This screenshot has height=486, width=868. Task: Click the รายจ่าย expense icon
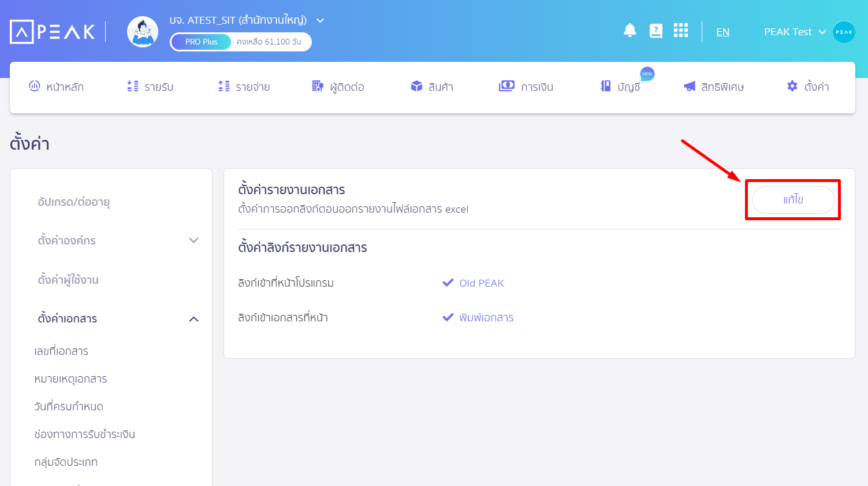[224, 87]
